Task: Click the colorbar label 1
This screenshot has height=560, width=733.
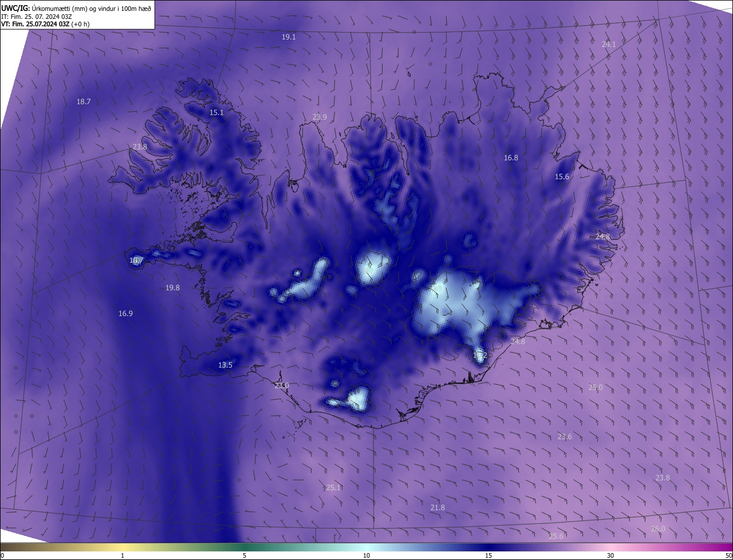Action: pos(123,556)
